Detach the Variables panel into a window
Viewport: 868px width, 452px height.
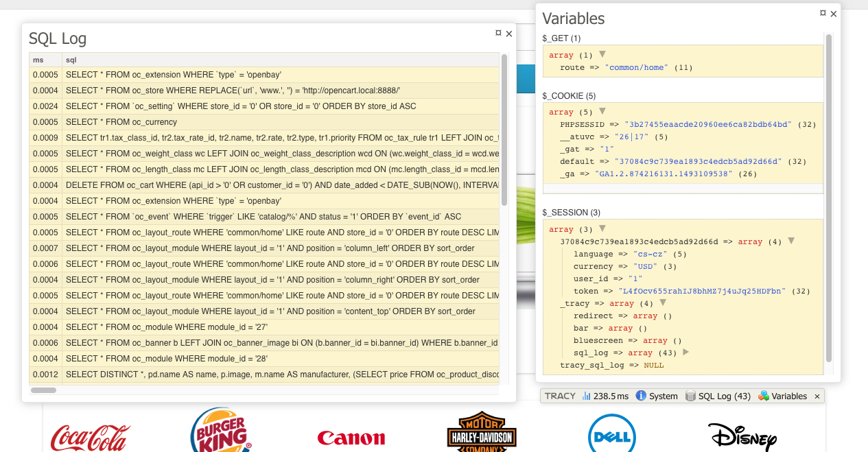click(823, 12)
